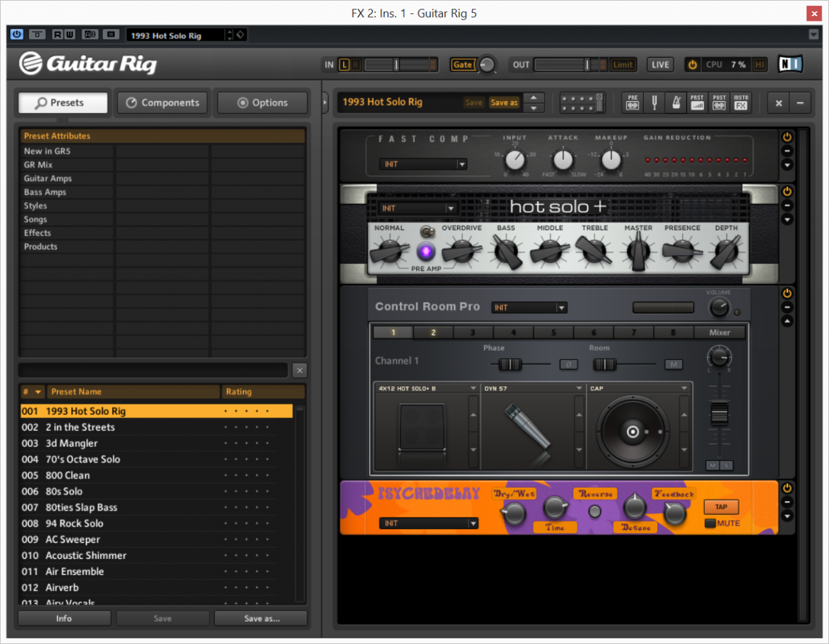Step to next preset with the down arrow
The image size is (829, 644).
(534, 108)
